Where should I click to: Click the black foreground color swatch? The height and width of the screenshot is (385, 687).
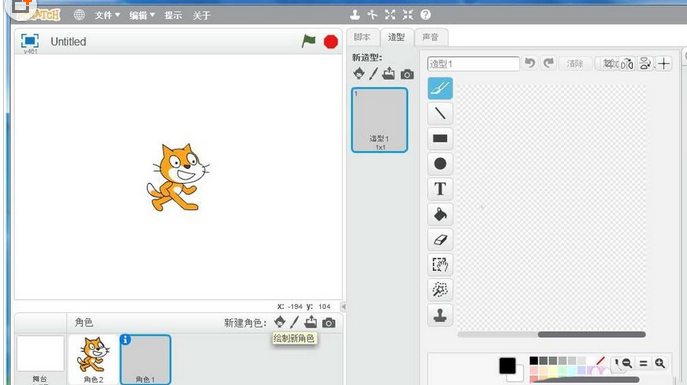(x=507, y=365)
